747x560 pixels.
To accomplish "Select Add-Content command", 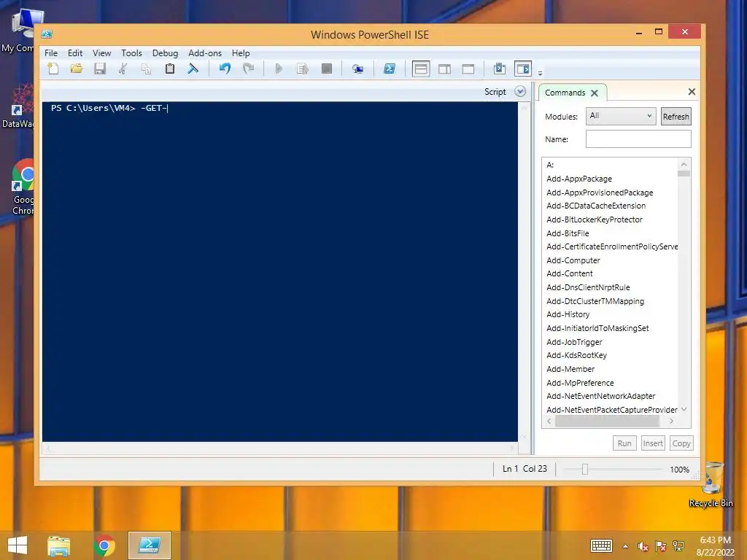I will pos(569,273).
